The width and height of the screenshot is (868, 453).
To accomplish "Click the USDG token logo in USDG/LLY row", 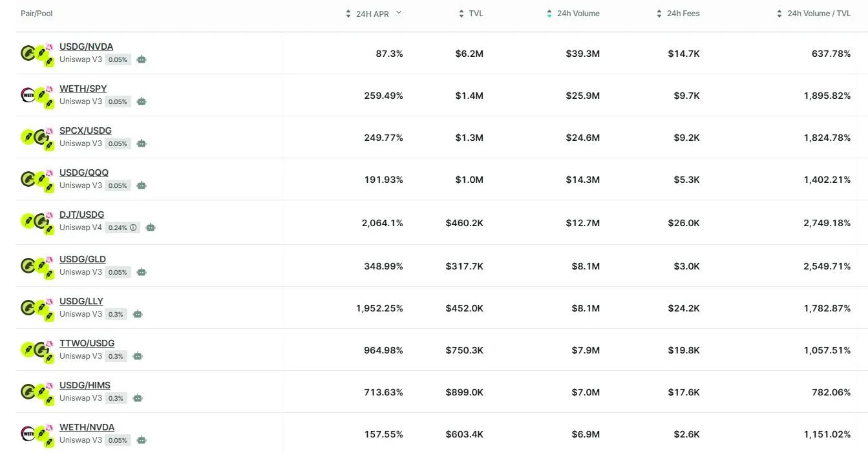I will tap(28, 308).
